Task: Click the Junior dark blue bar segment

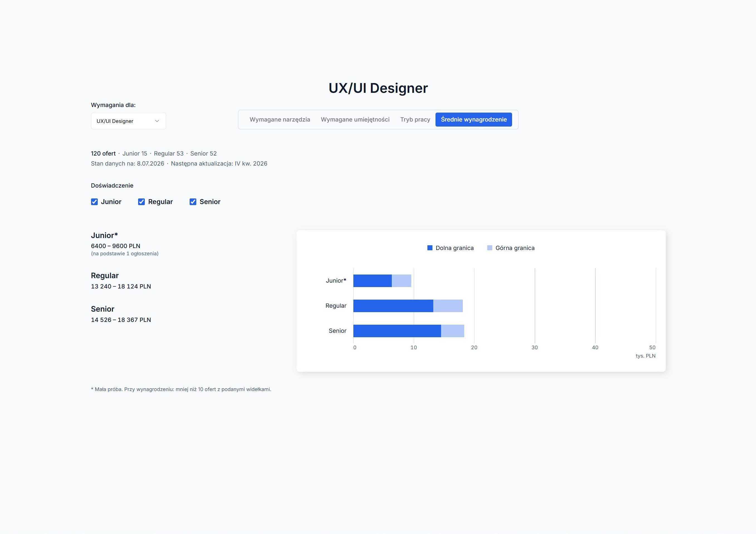Action: pos(372,281)
